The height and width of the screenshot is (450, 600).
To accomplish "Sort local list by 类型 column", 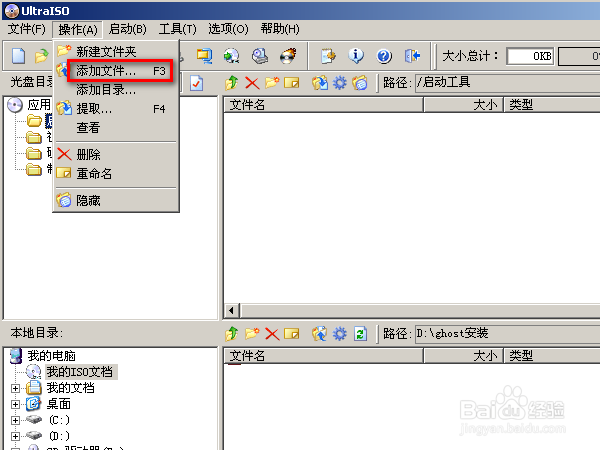I will click(552, 356).
